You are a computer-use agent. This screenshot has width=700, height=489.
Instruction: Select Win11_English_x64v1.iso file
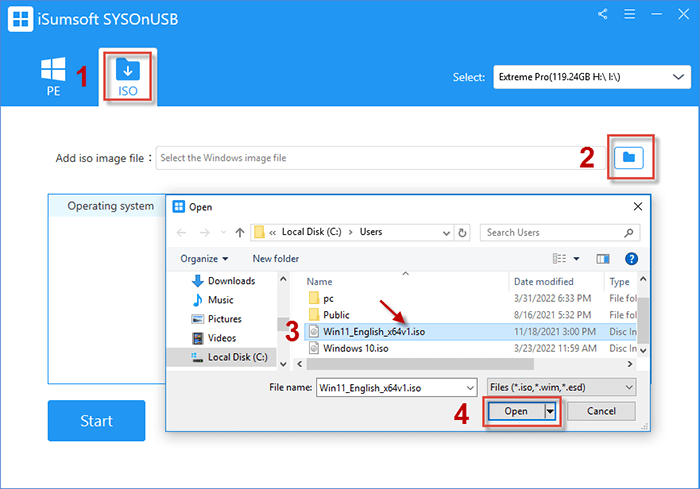[x=471, y=332]
